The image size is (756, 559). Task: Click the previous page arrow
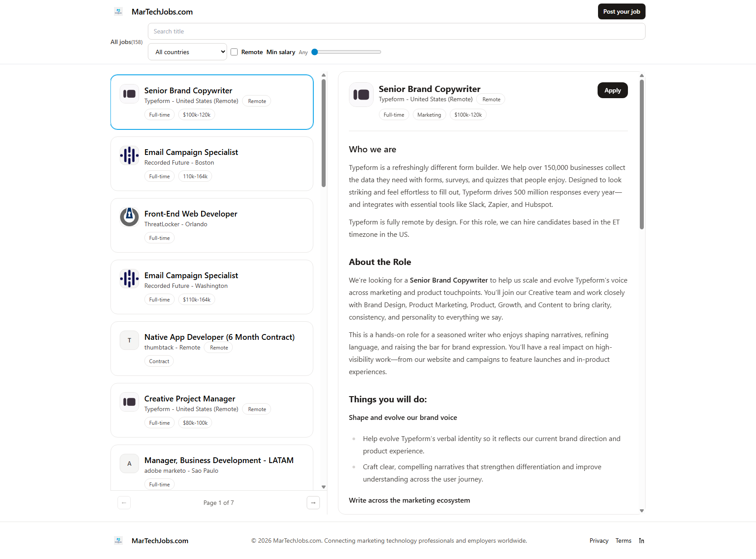pos(124,502)
